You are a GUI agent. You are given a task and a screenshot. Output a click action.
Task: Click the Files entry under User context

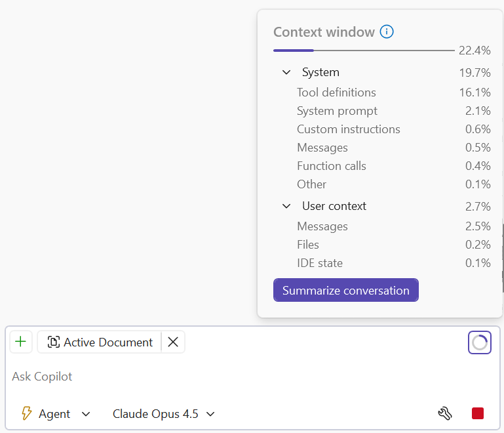coord(308,245)
